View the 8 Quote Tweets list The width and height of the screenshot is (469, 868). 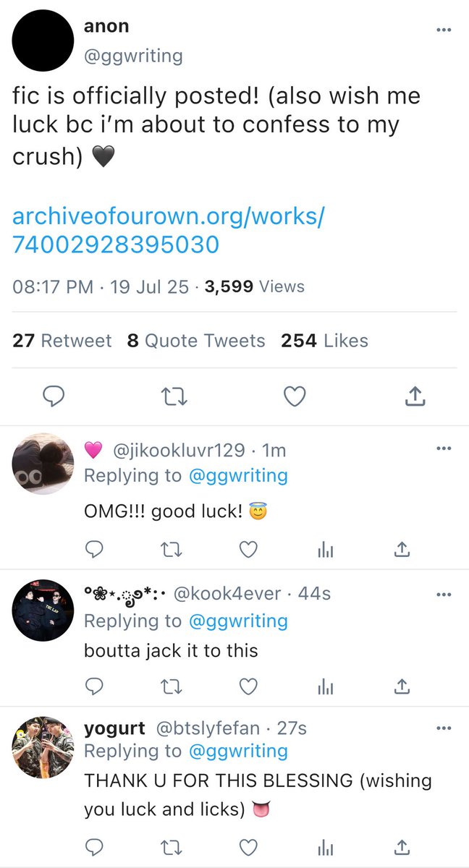coord(196,340)
